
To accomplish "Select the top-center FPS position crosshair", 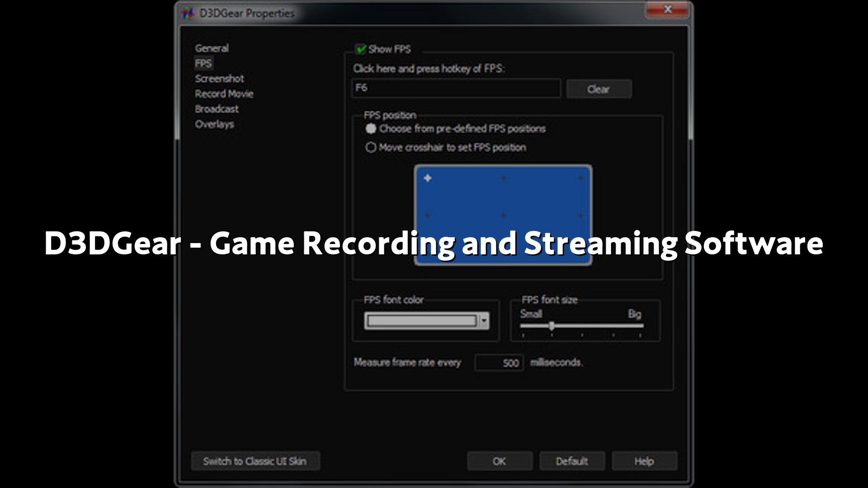I will (x=504, y=178).
